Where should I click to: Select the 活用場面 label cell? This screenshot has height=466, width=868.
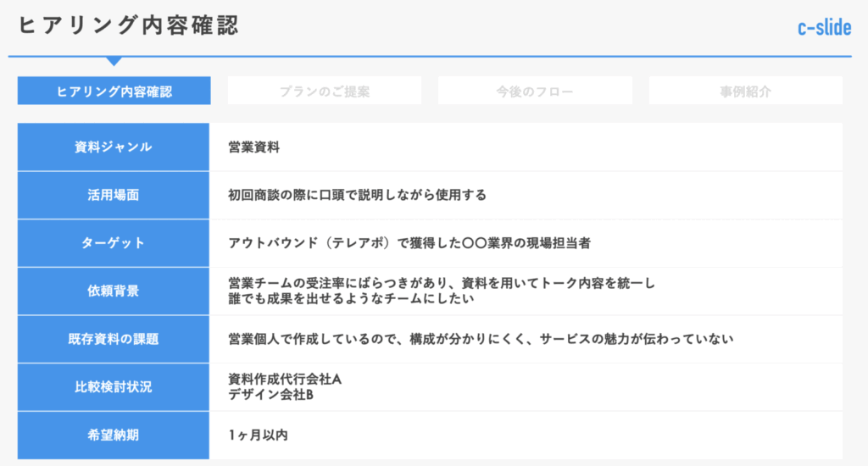coord(114,195)
